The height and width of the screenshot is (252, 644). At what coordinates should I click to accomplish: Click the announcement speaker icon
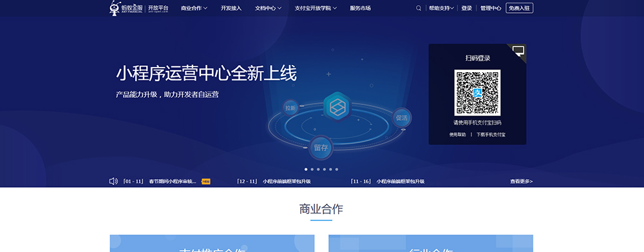[x=113, y=181]
